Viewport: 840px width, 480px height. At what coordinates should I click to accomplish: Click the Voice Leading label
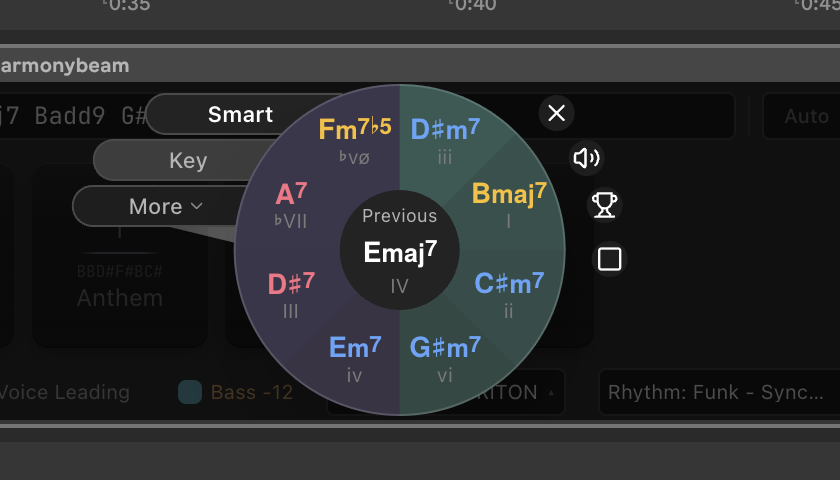tap(65, 392)
